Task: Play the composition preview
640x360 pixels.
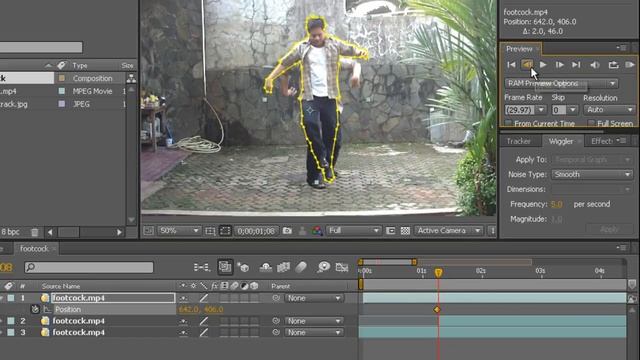Action: [543, 64]
